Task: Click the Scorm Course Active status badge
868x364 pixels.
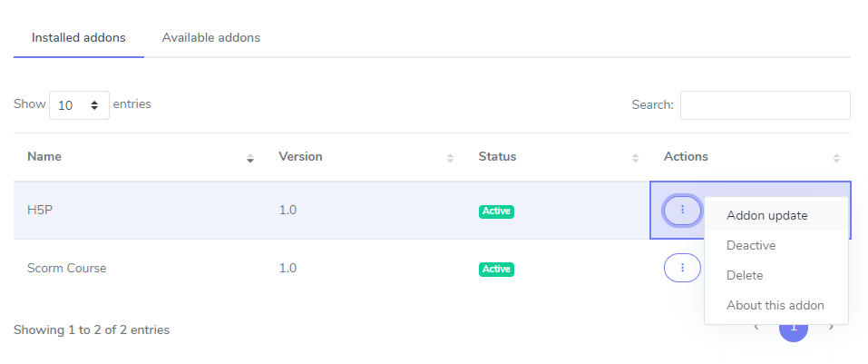Action: tap(496, 269)
